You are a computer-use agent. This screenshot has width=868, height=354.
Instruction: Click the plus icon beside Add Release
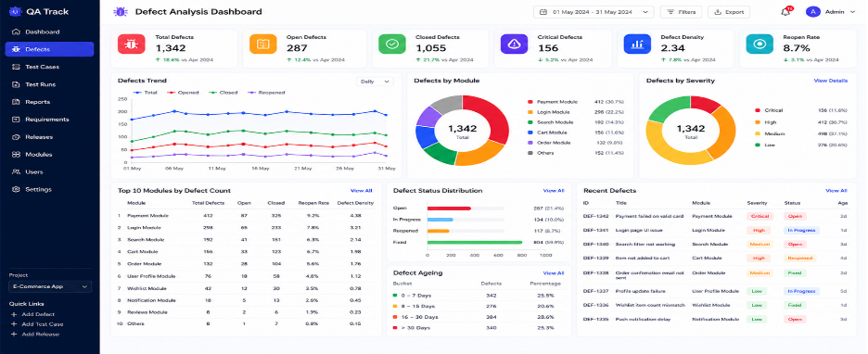coord(14,335)
